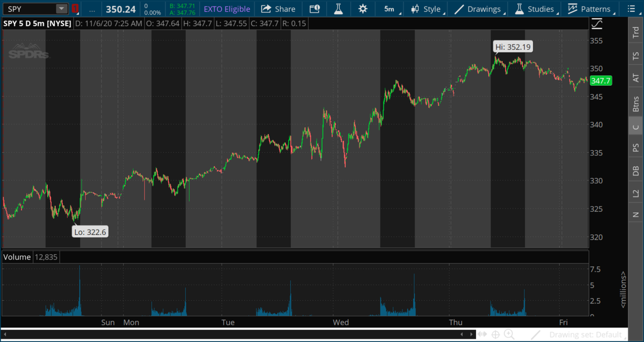The width and height of the screenshot is (644, 342).
Task: Select the C sidebar tab
Action: 636,127
